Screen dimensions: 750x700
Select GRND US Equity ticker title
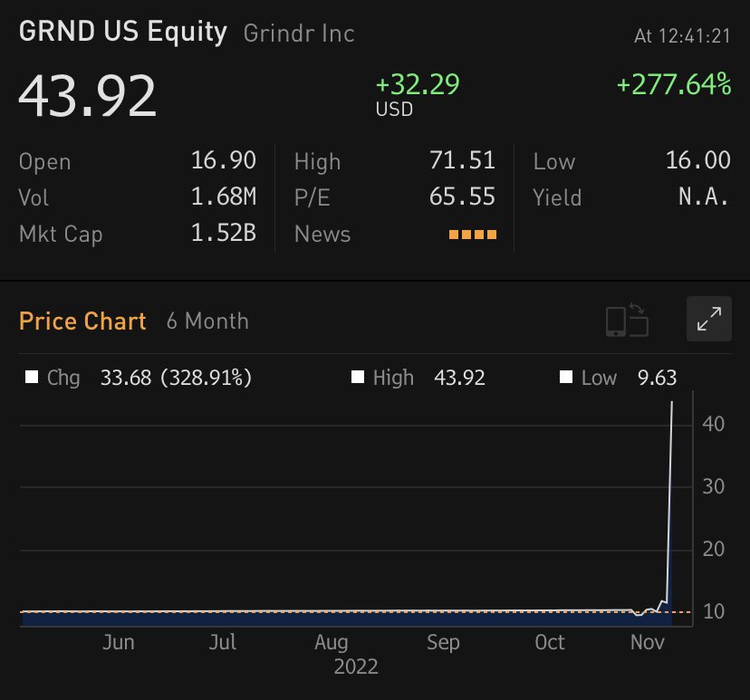click(123, 32)
